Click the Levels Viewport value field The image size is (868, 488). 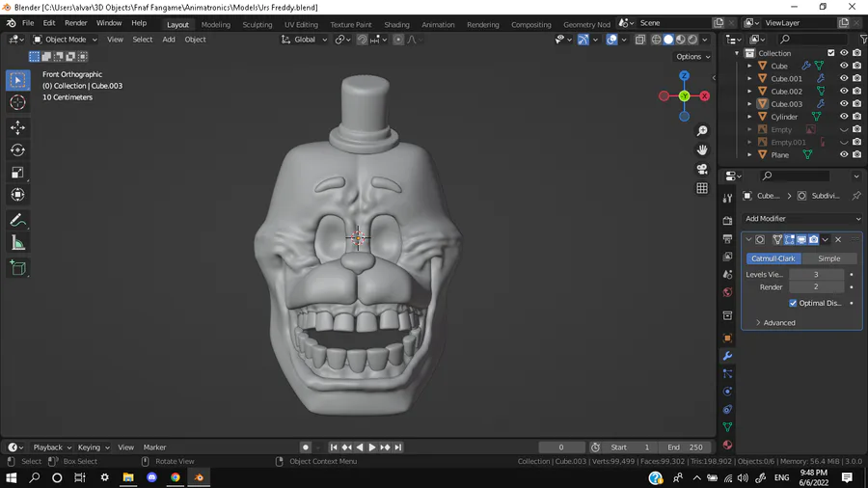815,275
